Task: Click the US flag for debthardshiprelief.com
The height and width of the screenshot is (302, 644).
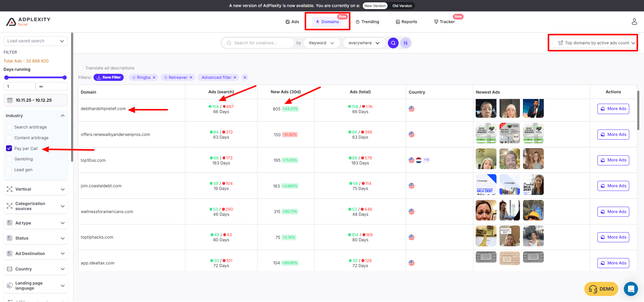Action: click(x=412, y=109)
